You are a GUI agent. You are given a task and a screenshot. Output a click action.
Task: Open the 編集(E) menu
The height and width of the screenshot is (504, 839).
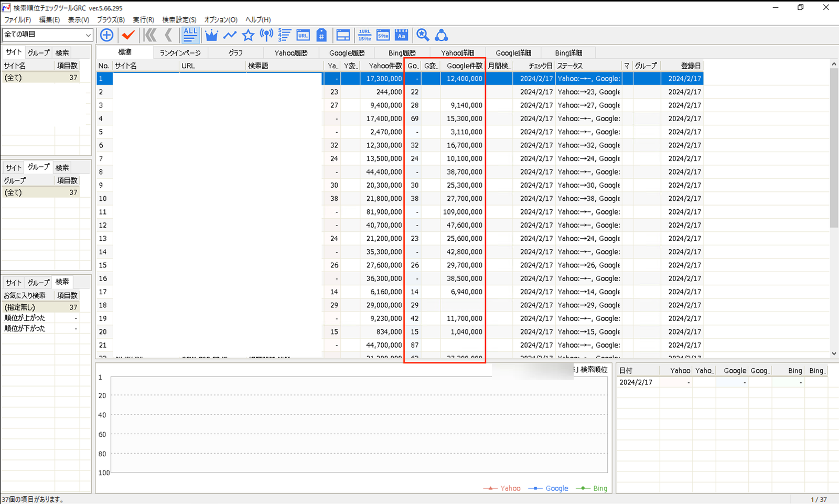(x=49, y=19)
